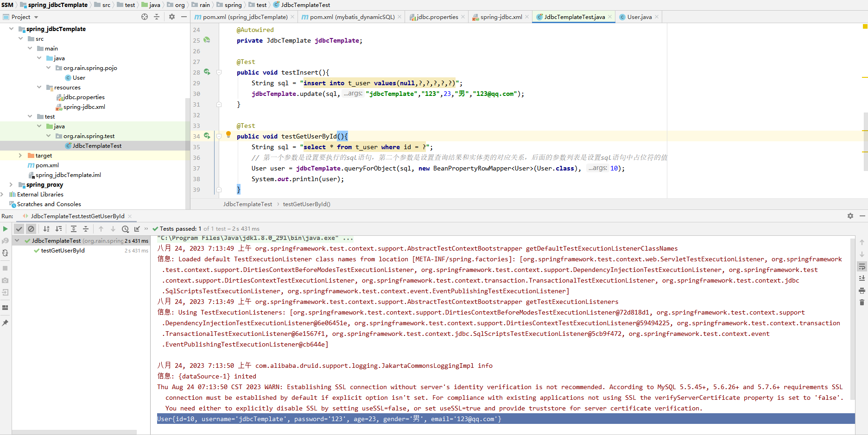Select spring-jdbc.xml in project tree
Screen dimensions: 868x435
84,107
